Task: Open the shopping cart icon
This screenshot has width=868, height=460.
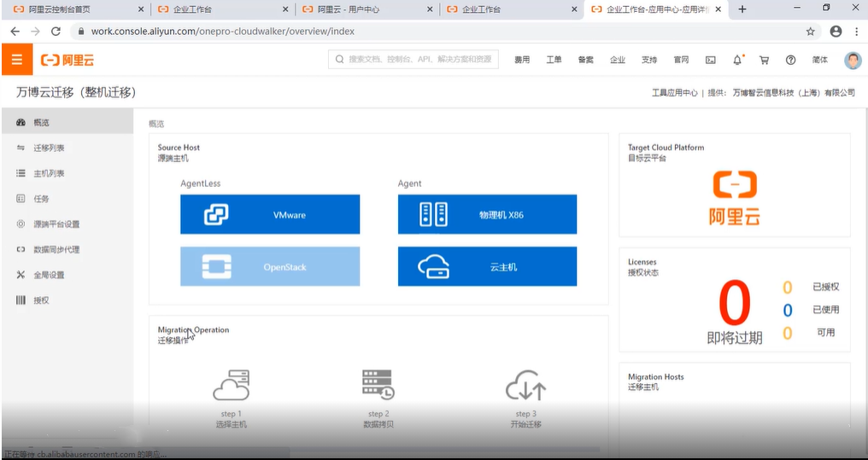Action: tap(764, 61)
